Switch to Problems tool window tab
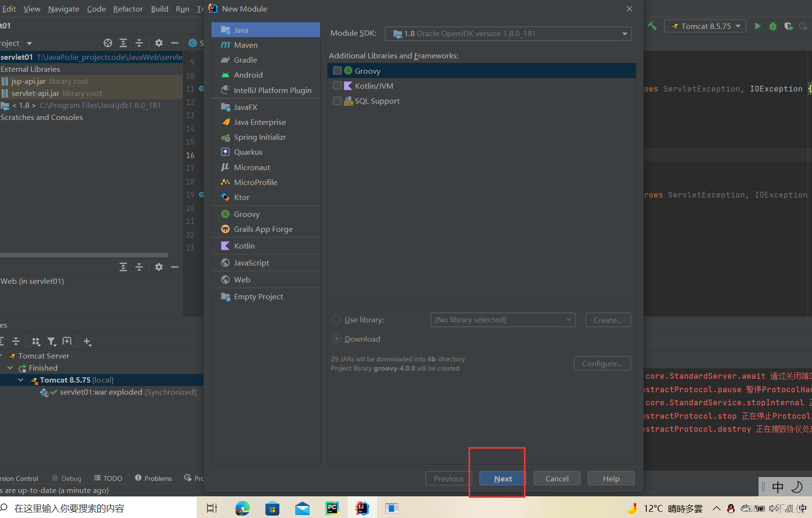This screenshot has width=812, height=518. 154,478
